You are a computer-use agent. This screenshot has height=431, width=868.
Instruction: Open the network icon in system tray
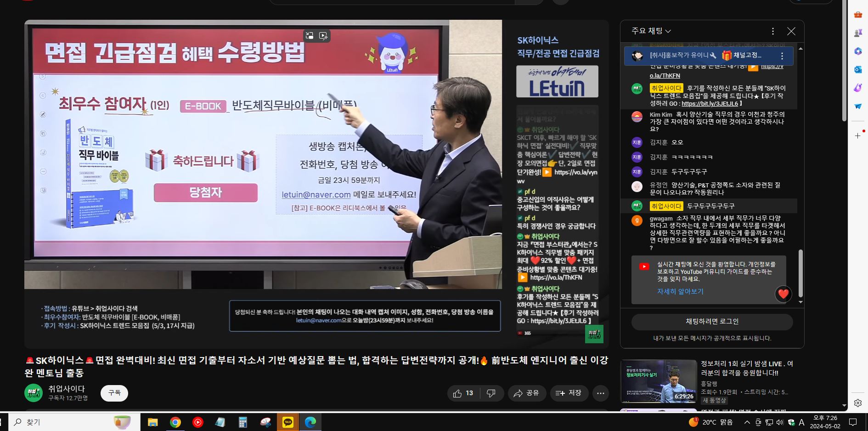coord(769,422)
